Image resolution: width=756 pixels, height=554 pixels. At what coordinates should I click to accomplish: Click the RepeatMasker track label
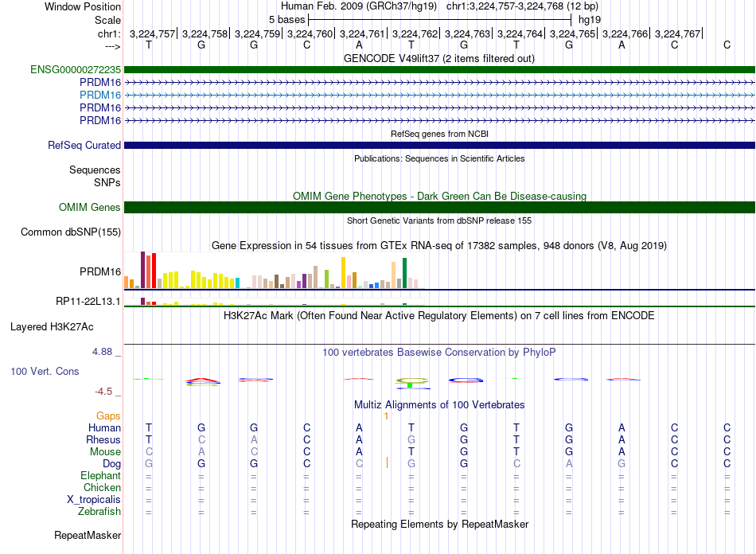click(88, 535)
